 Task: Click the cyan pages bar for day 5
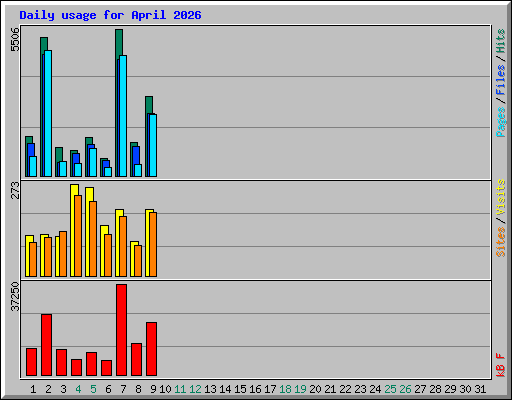(93, 162)
